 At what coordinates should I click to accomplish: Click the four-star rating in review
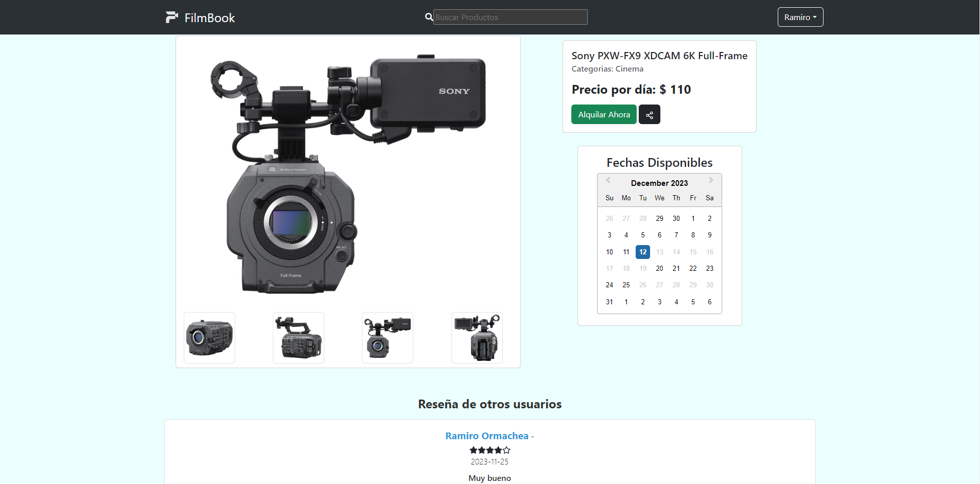[489, 450]
